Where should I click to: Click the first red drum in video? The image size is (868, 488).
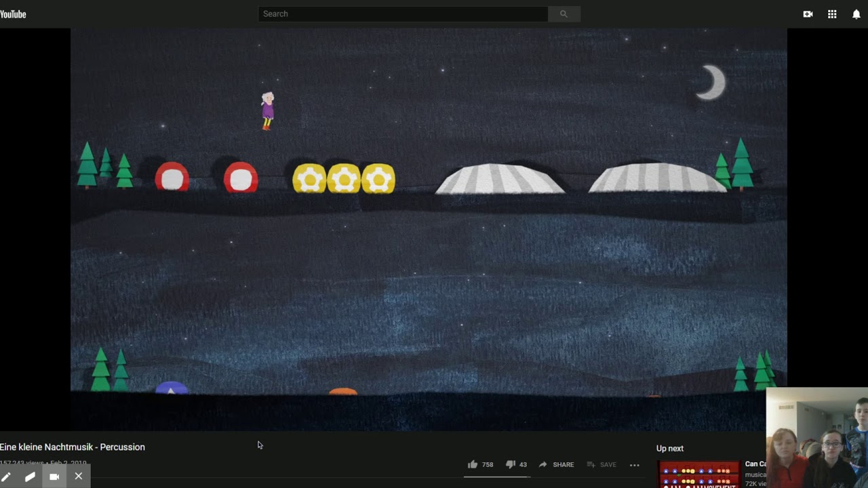tap(172, 178)
